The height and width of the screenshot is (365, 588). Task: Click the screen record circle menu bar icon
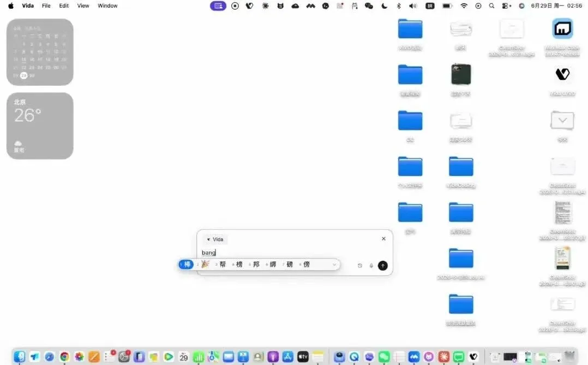click(x=235, y=5)
